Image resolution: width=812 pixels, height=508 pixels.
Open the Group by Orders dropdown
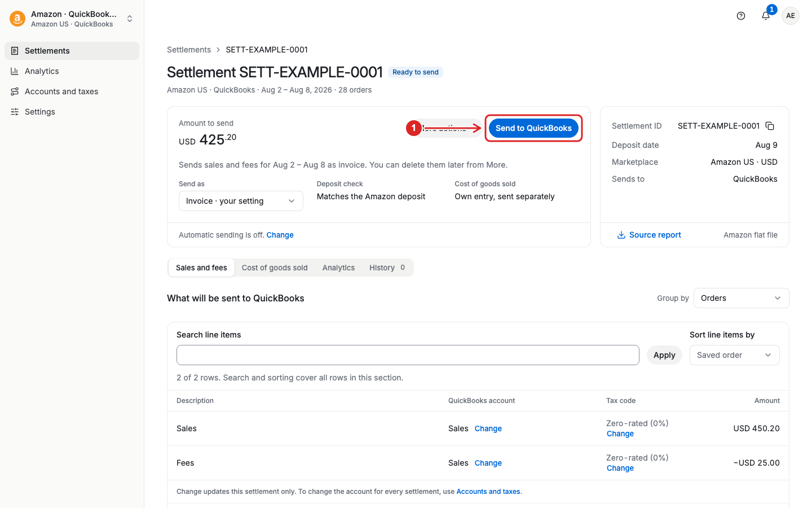pyautogui.click(x=741, y=298)
